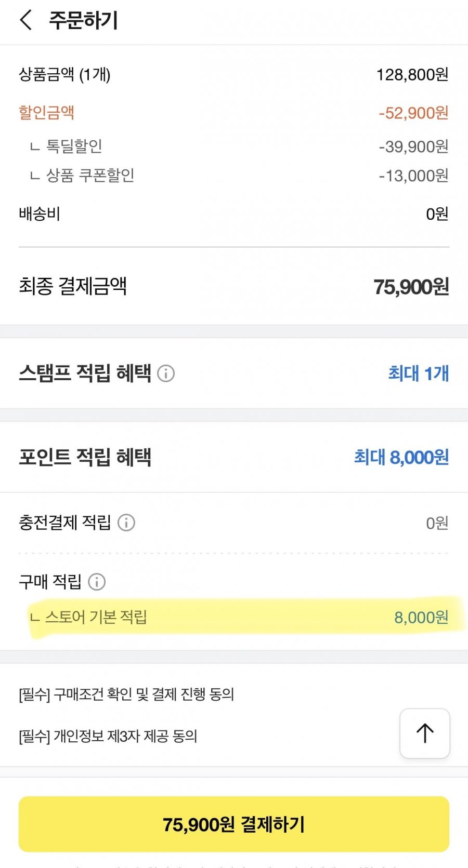Tap the 최대 8,000원 point benefit text
Screen dimensions: 468x868
[401, 458]
